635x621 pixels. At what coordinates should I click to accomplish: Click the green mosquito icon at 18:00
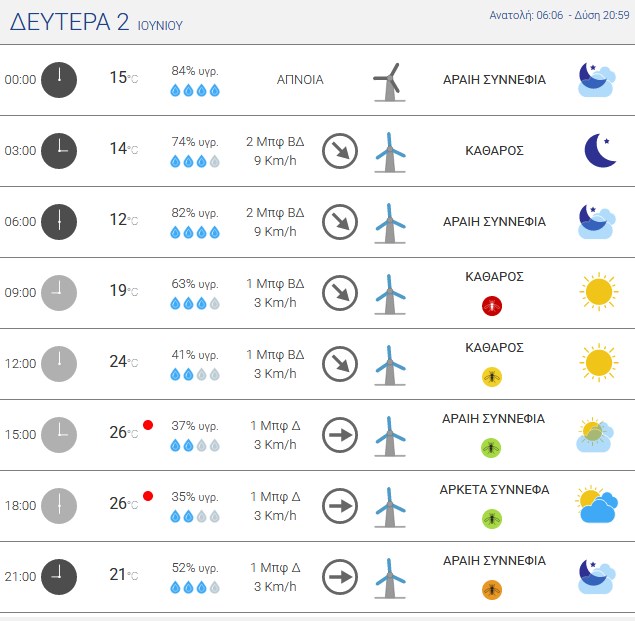coord(492,519)
